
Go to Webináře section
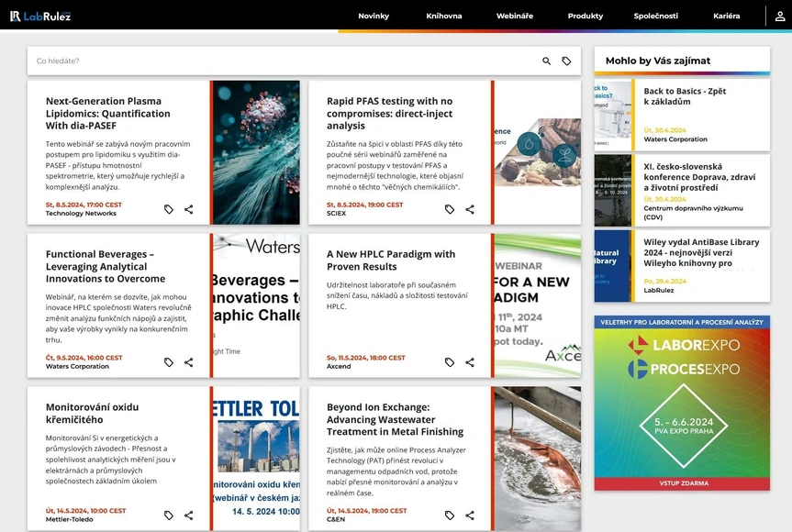(x=515, y=17)
